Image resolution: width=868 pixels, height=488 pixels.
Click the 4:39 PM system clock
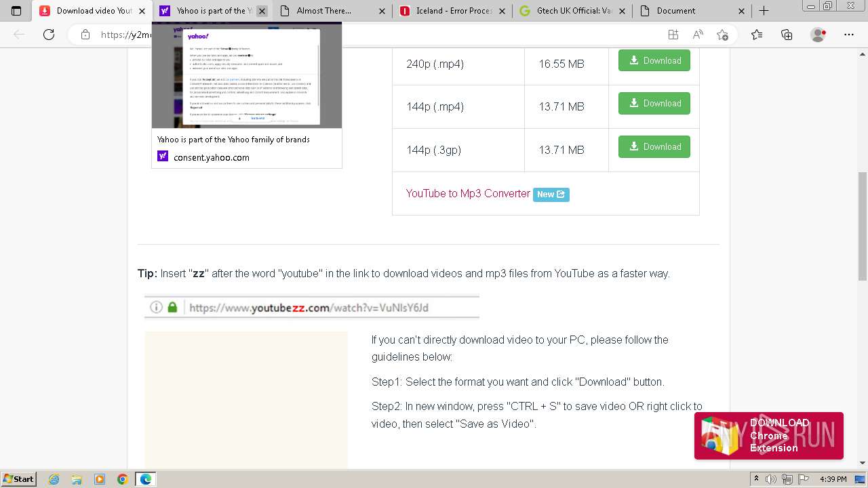tap(833, 479)
